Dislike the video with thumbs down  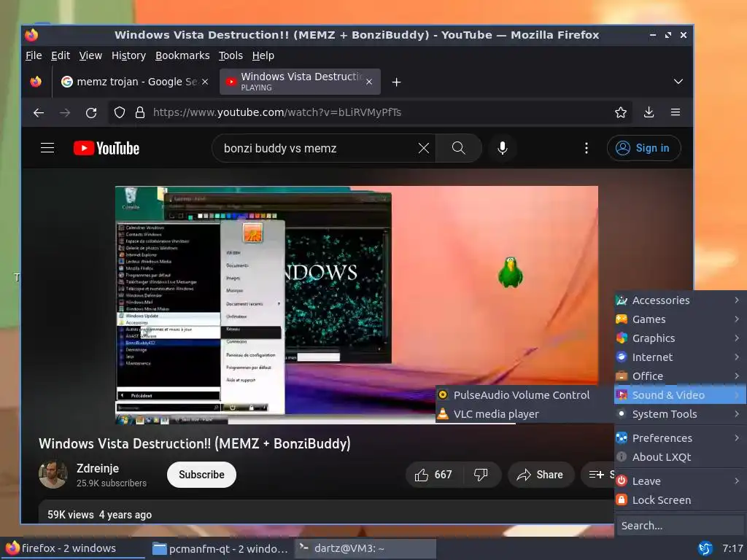[x=481, y=475]
